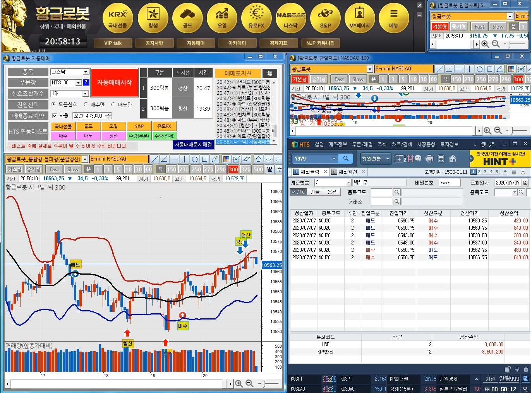
Task: Open the HTS 계좌정보 menu
Action: tap(338, 144)
